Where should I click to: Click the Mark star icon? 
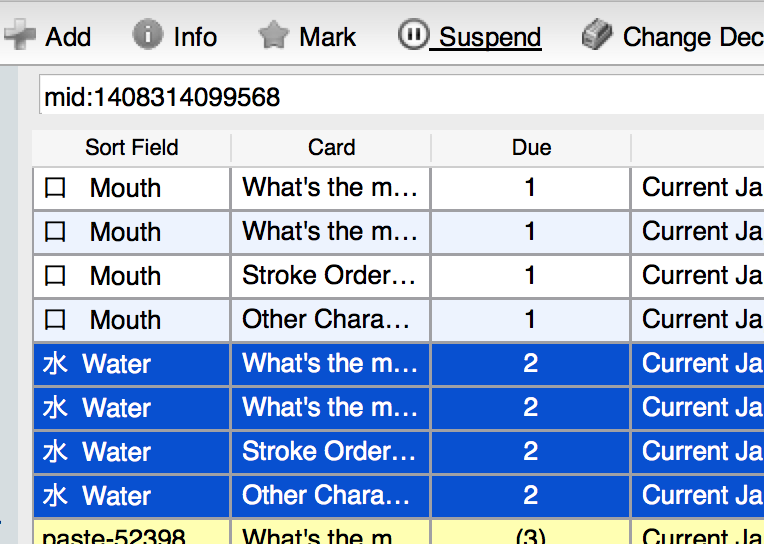pos(273,37)
